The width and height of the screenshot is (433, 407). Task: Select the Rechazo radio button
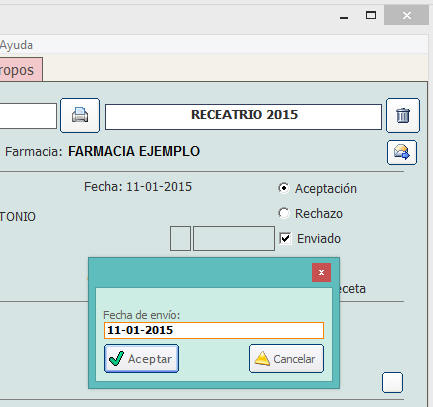coord(284,213)
